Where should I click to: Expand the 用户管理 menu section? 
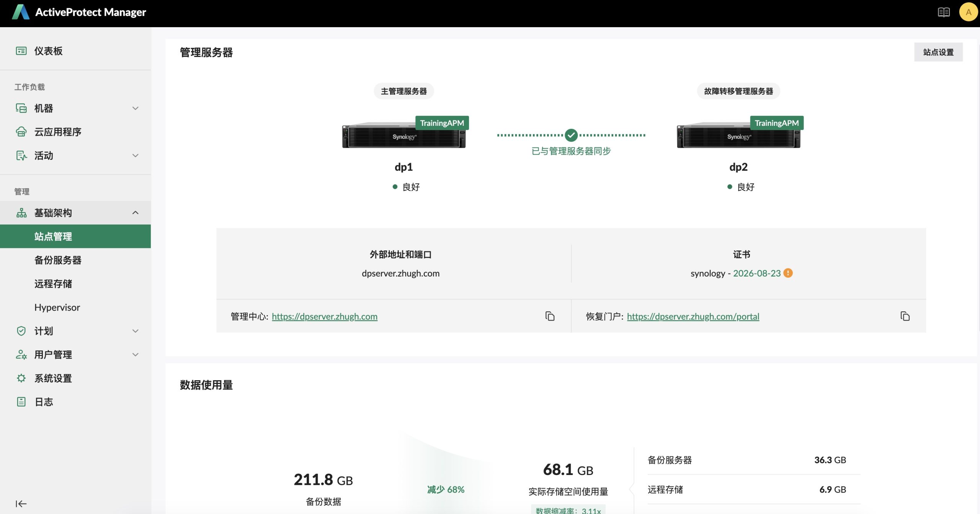tap(135, 355)
